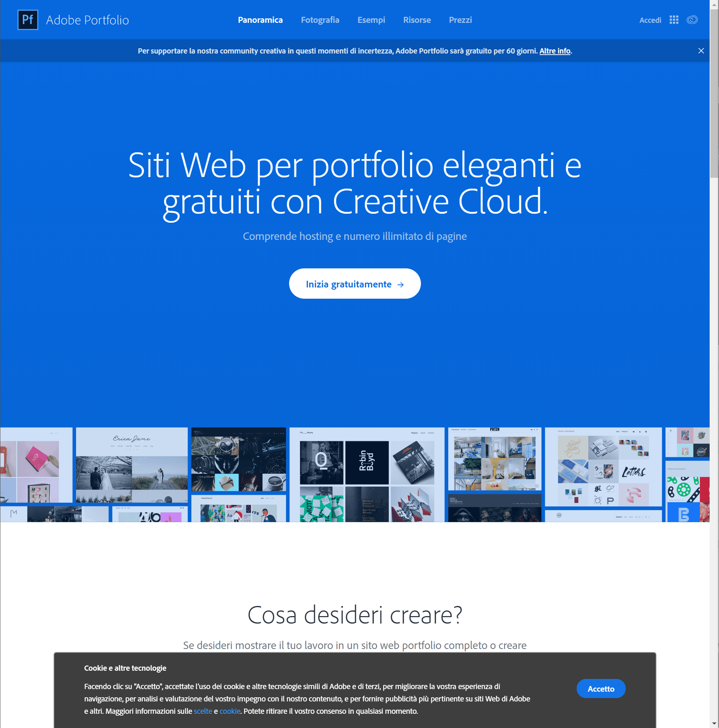This screenshot has width=719, height=728.
Task: Click the Pf Adobe Portfolio logo icon
Action: pyautogui.click(x=28, y=19)
